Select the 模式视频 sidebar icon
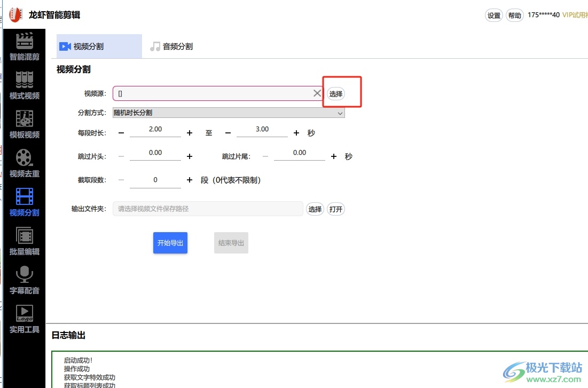 click(x=25, y=85)
